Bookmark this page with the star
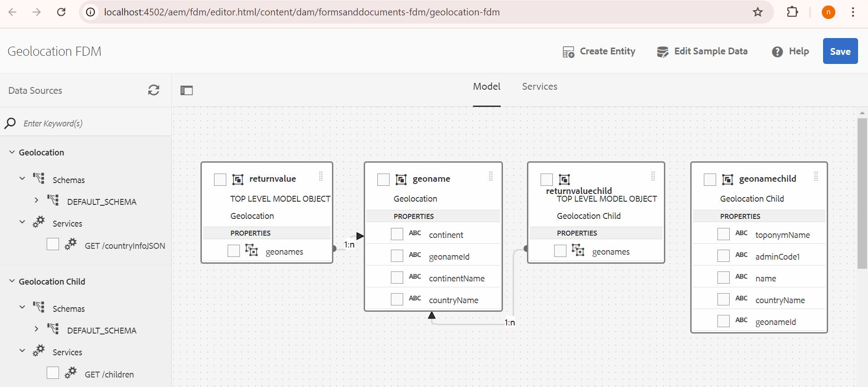This screenshot has height=387, width=868. pyautogui.click(x=758, y=12)
